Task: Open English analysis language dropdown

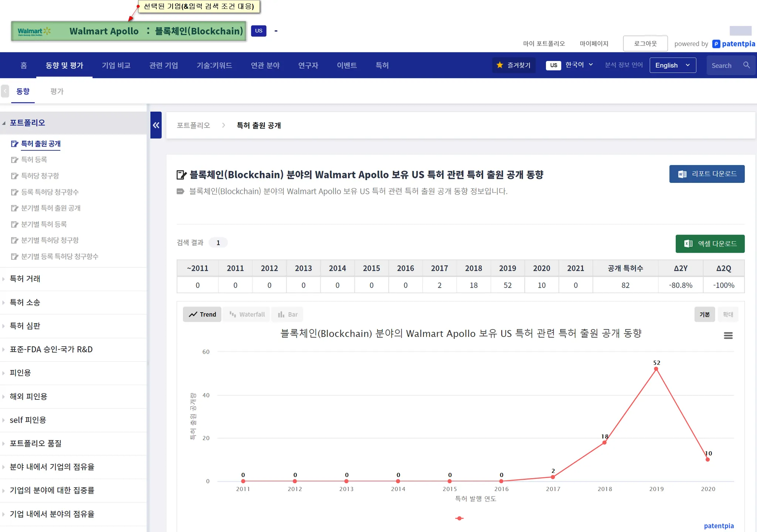Action: 672,65
